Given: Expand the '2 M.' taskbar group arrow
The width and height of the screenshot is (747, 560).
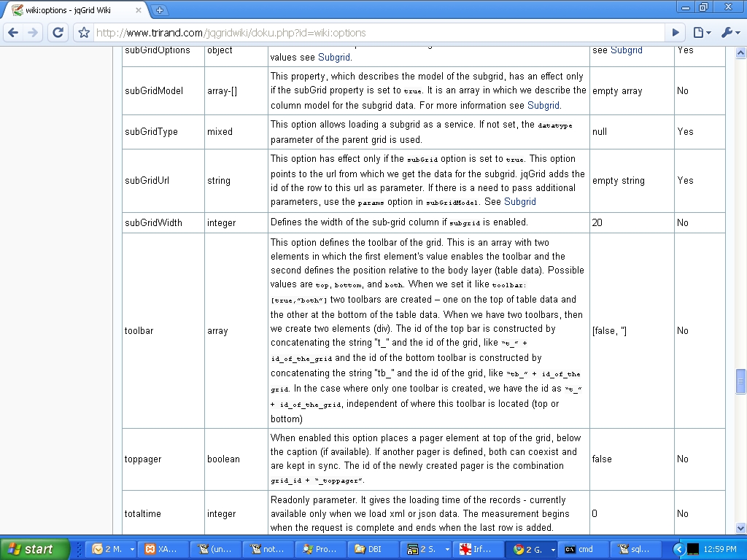Looking at the screenshot, I should click(132, 549).
